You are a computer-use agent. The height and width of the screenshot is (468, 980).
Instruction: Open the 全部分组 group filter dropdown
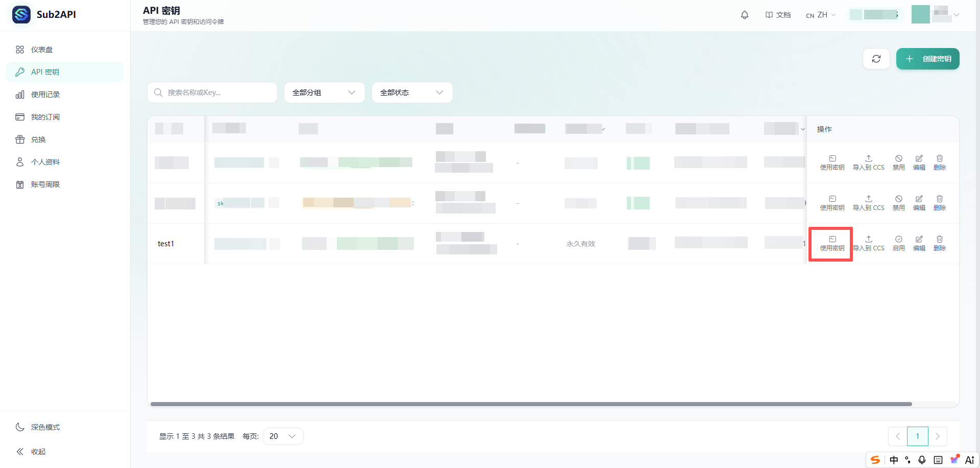[325, 92]
